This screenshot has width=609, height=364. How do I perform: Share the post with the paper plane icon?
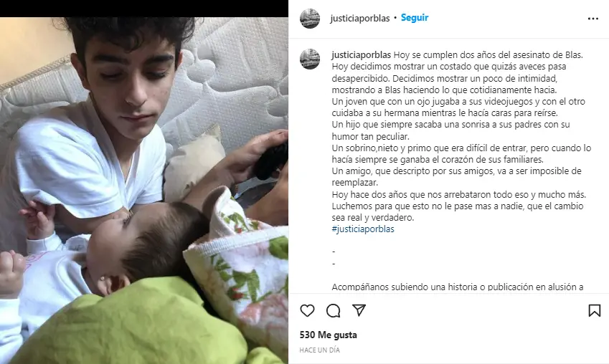click(359, 310)
